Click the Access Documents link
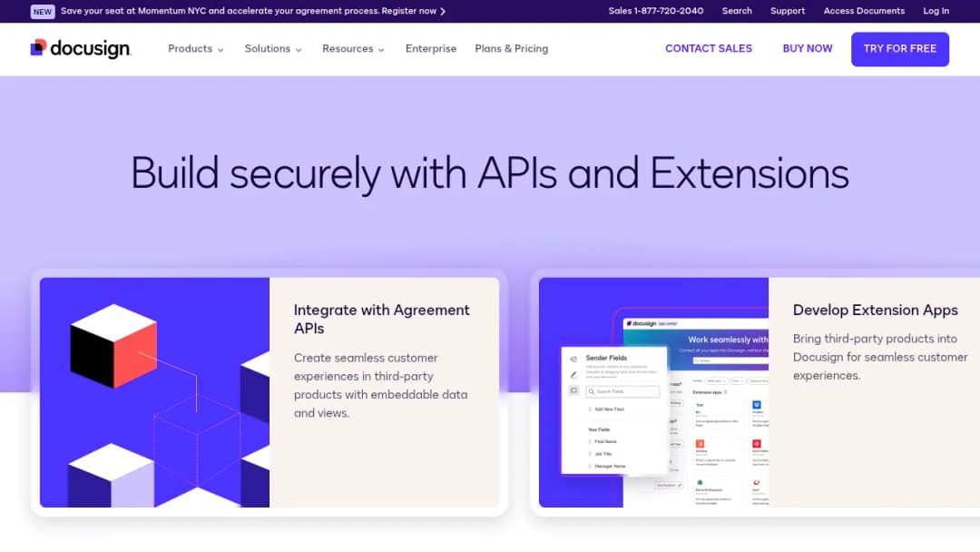The height and width of the screenshot is (552, 980). tap(864, 11)
